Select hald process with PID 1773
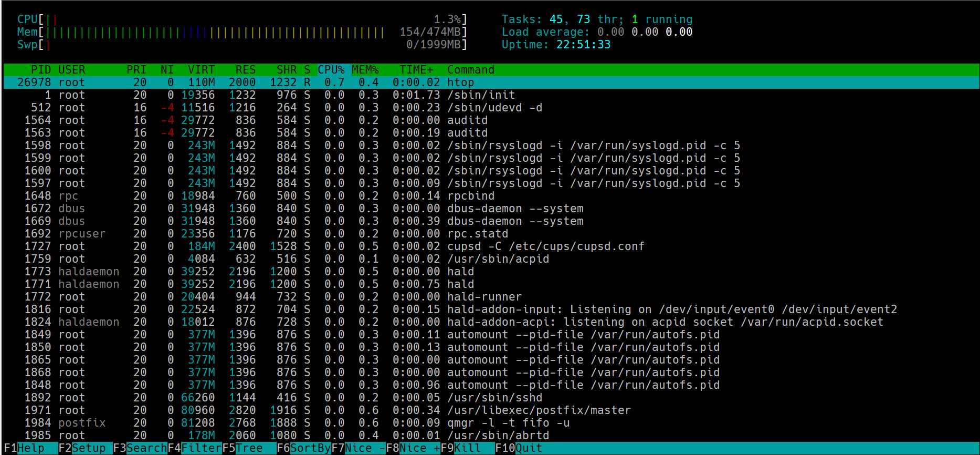 tap(491, 272)
